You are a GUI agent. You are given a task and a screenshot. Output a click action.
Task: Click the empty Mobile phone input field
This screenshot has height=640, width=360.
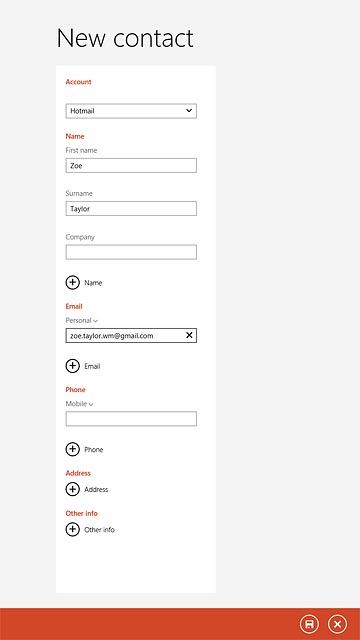pos(131,419)
